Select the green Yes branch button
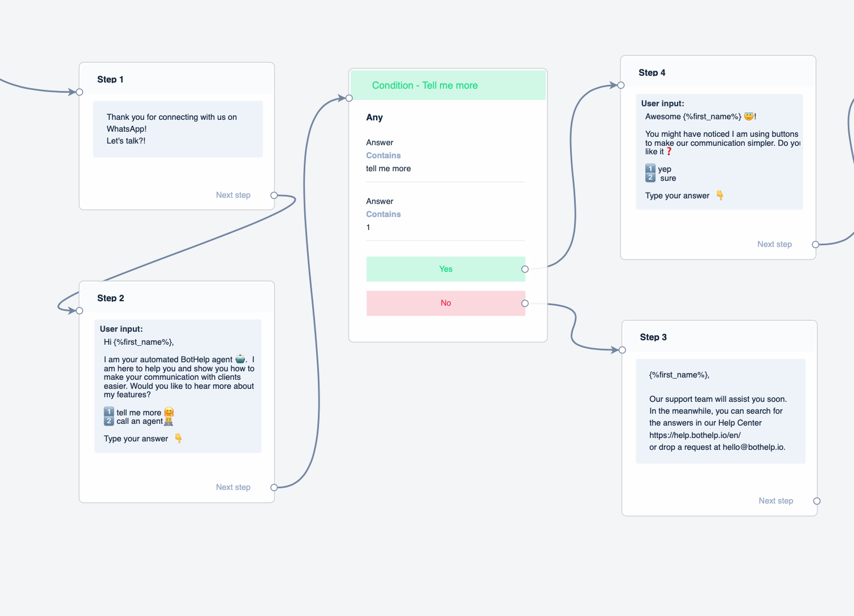This screenshot has height=616, width=854. coord(446,270)
